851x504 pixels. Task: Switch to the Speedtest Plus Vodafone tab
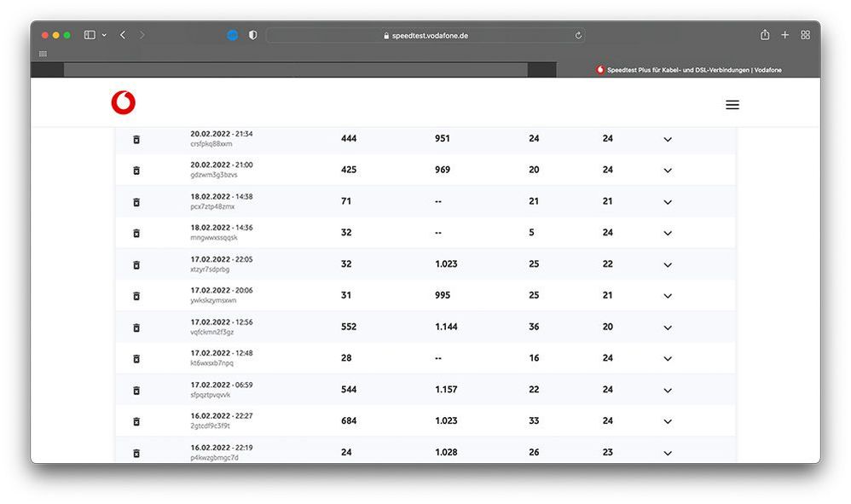(688, 69)
